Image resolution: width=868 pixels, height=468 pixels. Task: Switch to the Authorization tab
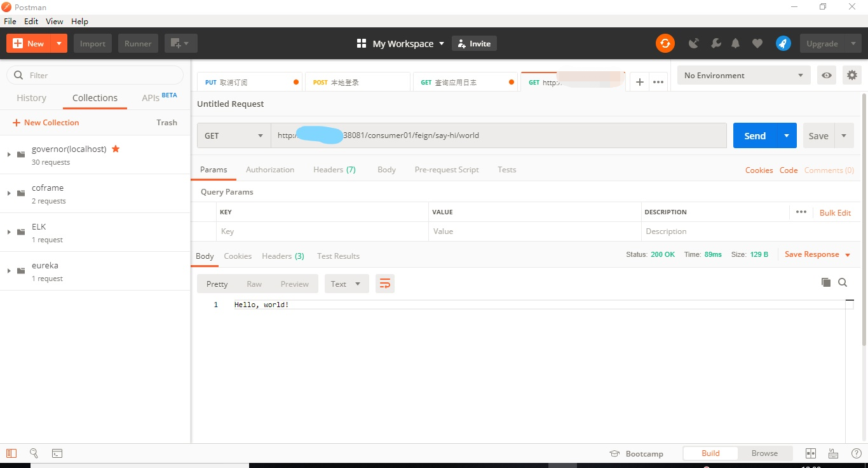click(x=270, y=170)
